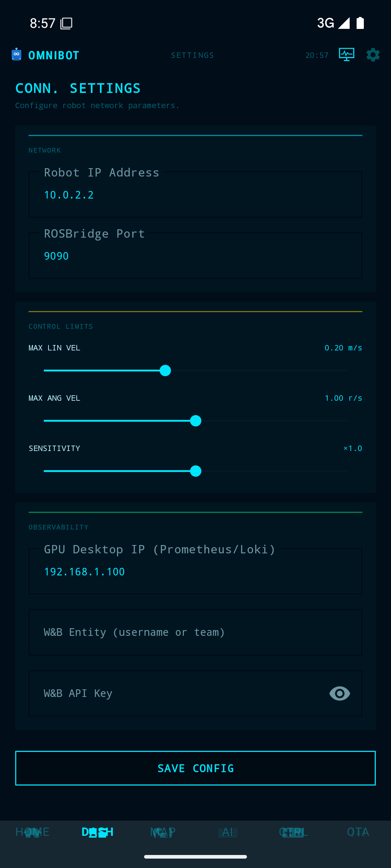Click the SAVE CONFIG button

(x=195, y=768)
